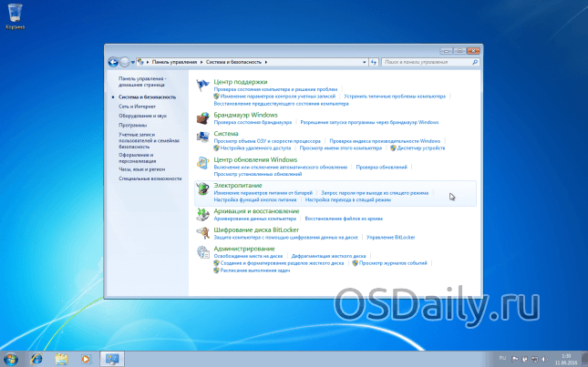Open Центр поддержки heading link
Viewport: 588px width, 367px height.
point(241,82)
